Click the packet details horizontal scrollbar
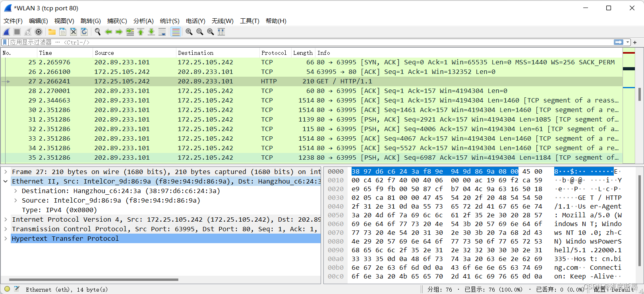 click(93, 279)
